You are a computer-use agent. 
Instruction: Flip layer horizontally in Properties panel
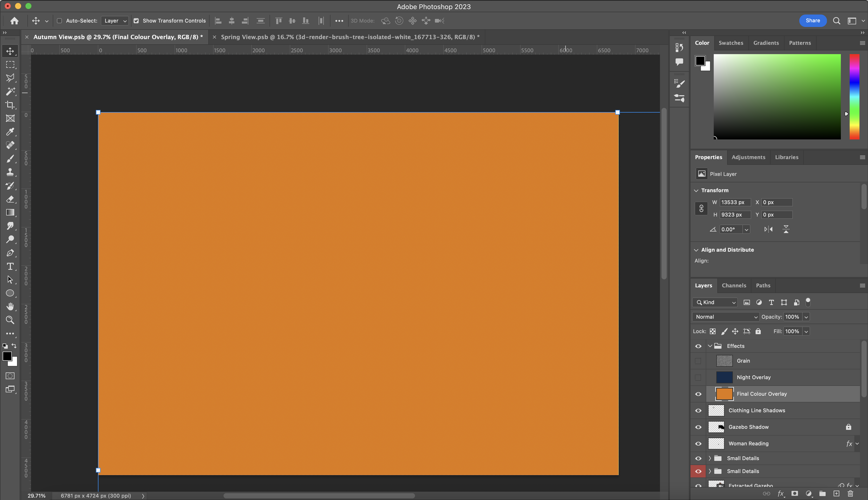click(x=768, y=229)
